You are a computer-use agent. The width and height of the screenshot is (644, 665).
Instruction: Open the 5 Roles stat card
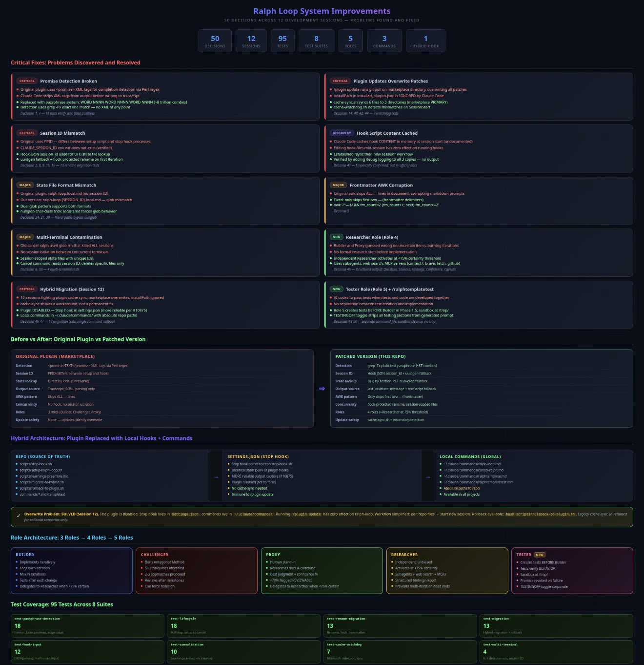(350, 41)
